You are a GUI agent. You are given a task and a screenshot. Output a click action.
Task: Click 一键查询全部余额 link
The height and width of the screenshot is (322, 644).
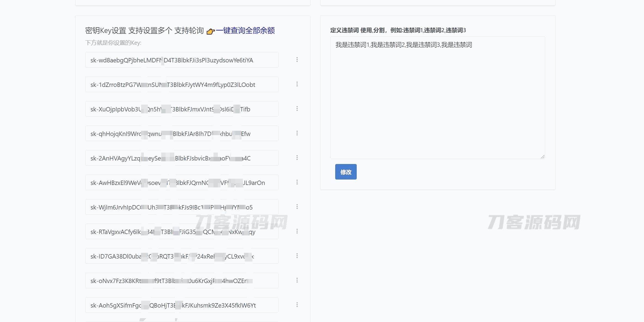pos(245,31)
